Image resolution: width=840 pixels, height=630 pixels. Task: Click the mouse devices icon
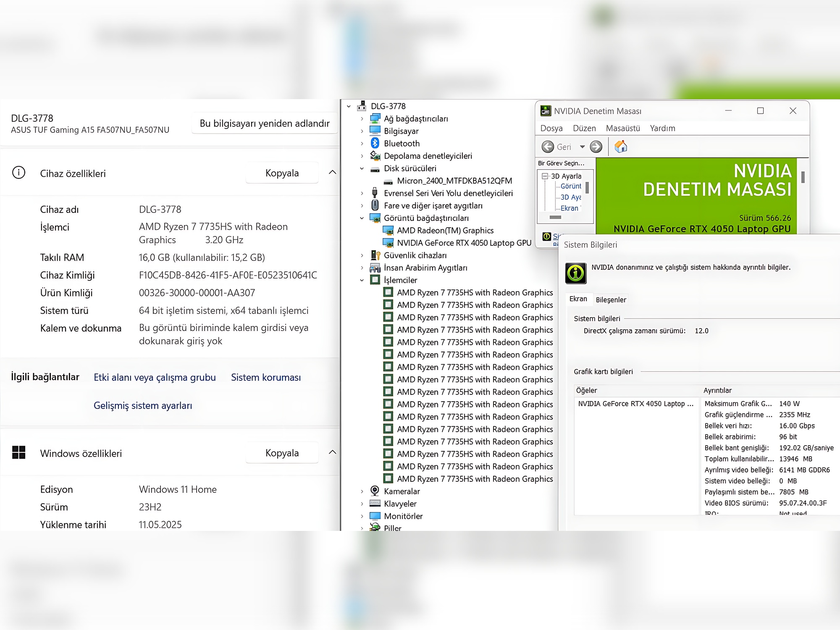375,205
